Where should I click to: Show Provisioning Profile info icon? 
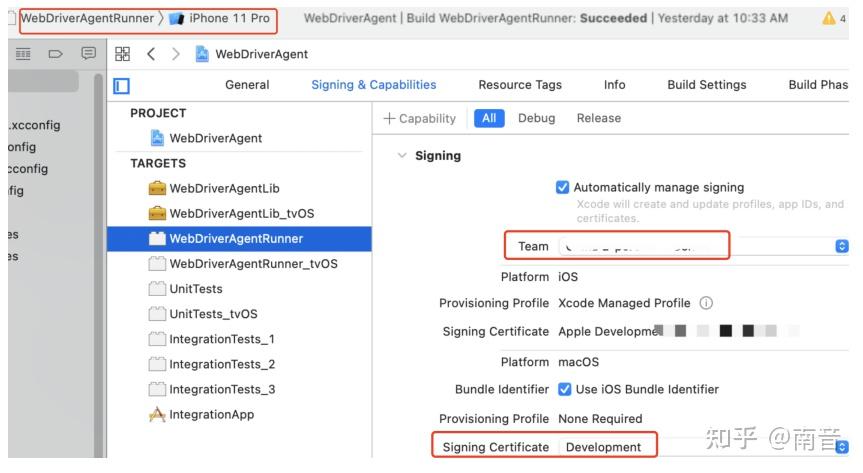pos(706,303)
